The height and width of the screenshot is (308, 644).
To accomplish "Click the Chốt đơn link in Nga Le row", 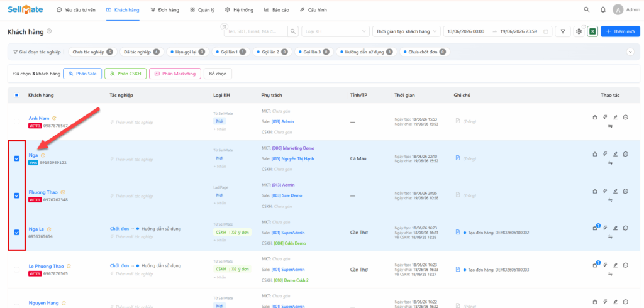I will [x=119, y=229].
